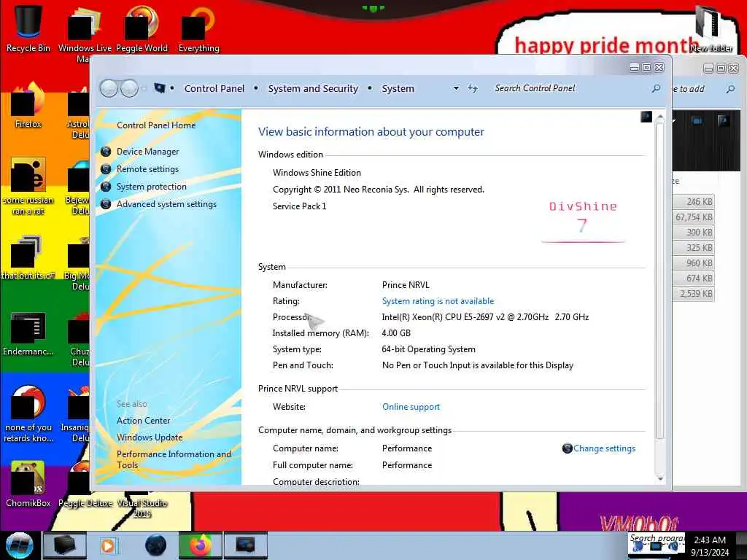Open the media player taskbar icon
This screenshot has height=560, width=747.
click(x=108, y=545)
